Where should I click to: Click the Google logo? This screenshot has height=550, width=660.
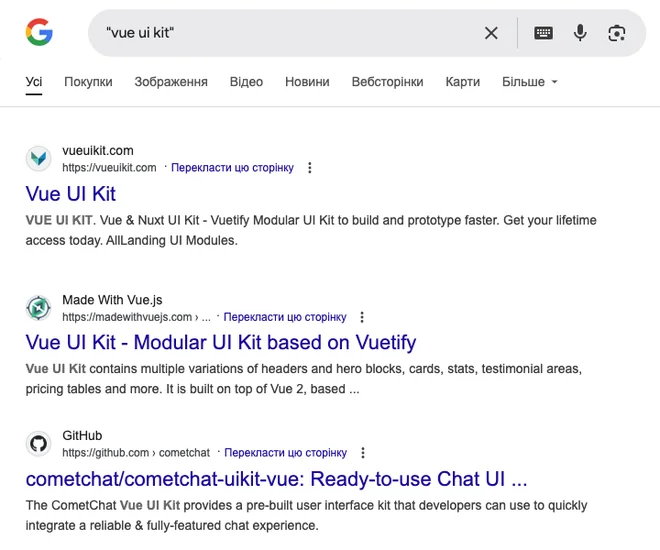39,32
